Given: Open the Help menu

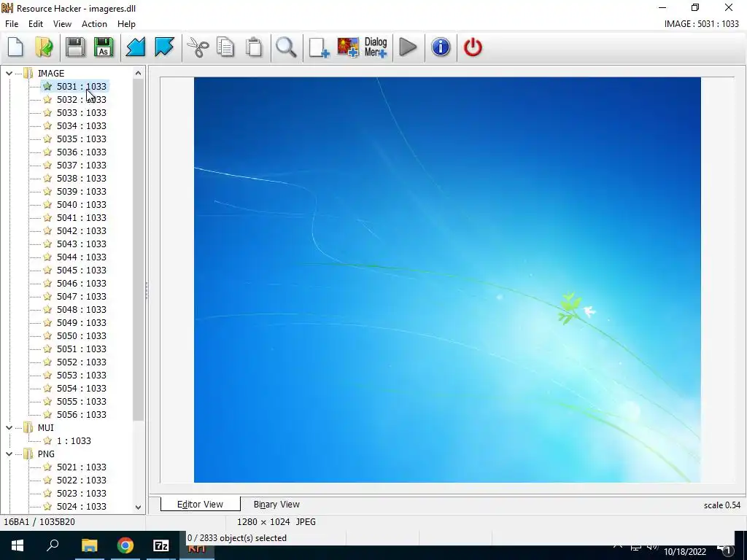Looking at the screenshot, I should [126, 24].
